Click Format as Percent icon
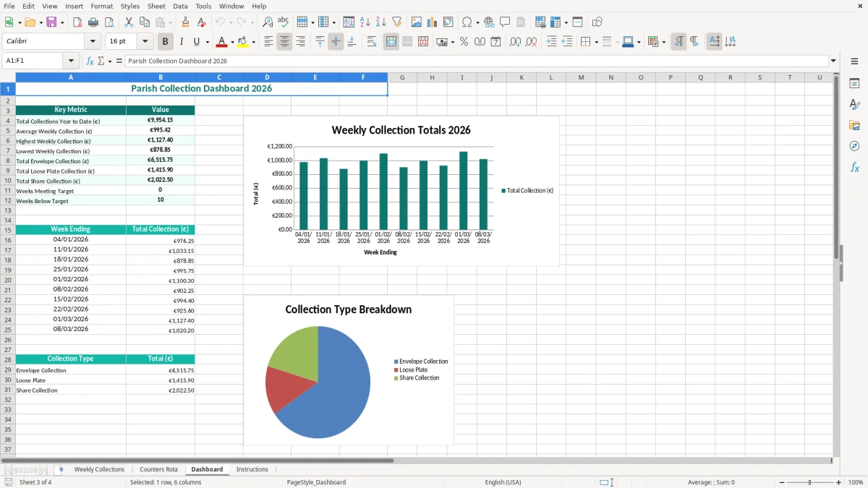This screenshot has height=488, width=868. [x=464, y=42]
